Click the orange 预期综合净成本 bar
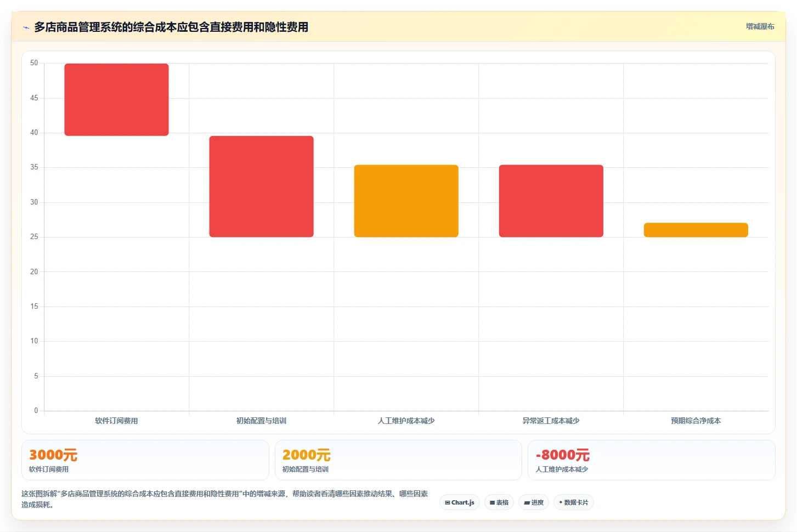The height and width of the screenshot is (532, 797). coord(696,230)
